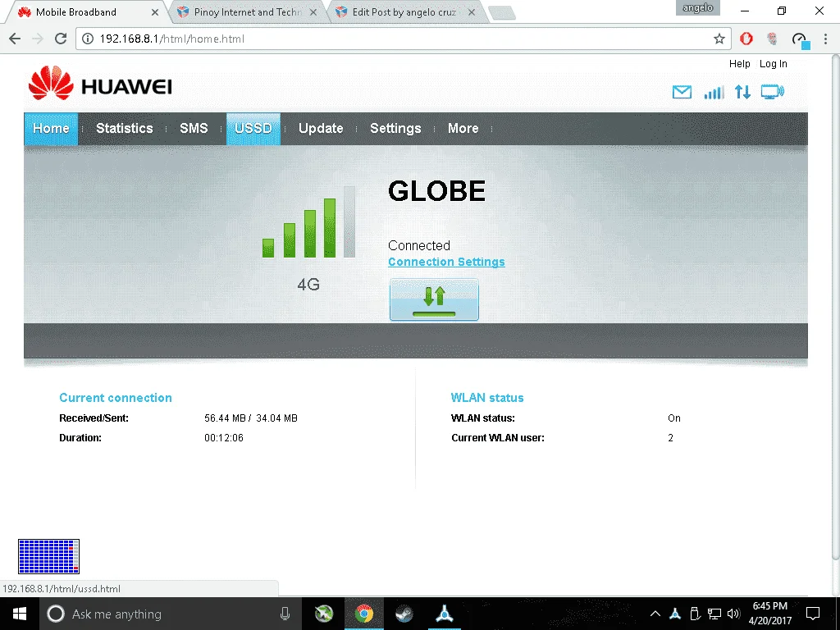Open Chrome three-dot menu
840x630 pixels.
pyautogui.click(x=825, y=39)
